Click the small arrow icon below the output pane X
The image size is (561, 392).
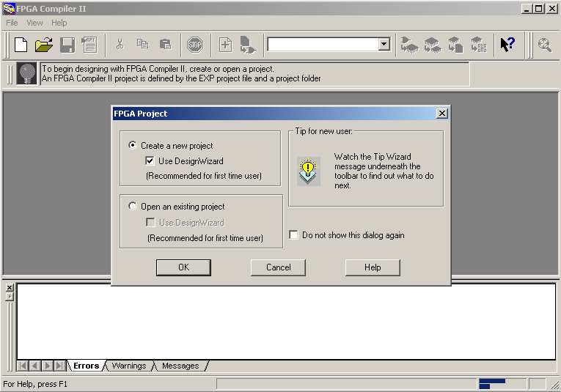pos(10,297)
